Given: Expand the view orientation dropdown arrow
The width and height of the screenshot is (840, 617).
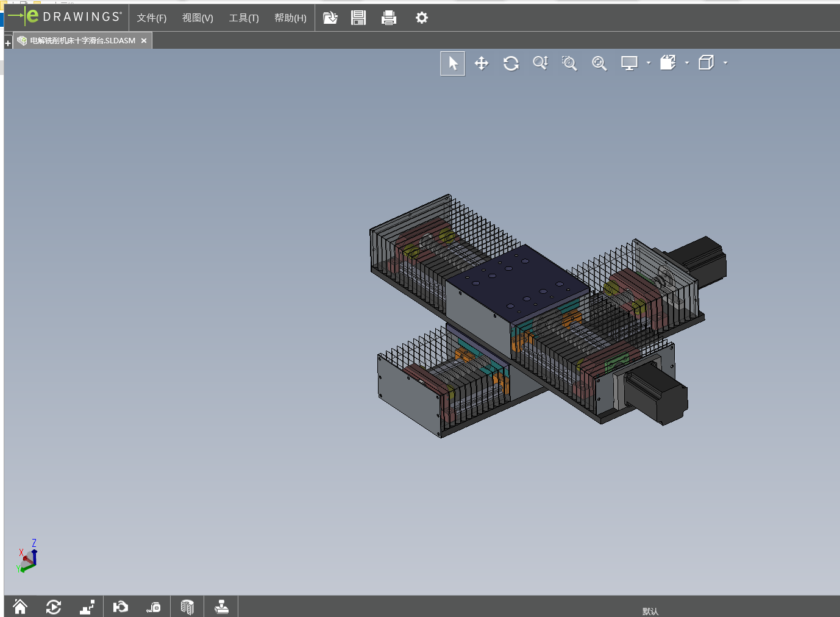Looking at the screenshot, I should pyautogui.click(x=687, y=63).
